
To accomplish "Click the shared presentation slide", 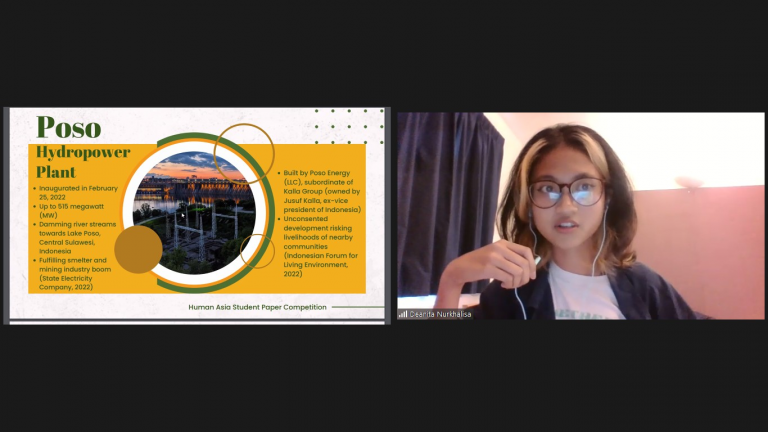I will (x=196, y=215).
